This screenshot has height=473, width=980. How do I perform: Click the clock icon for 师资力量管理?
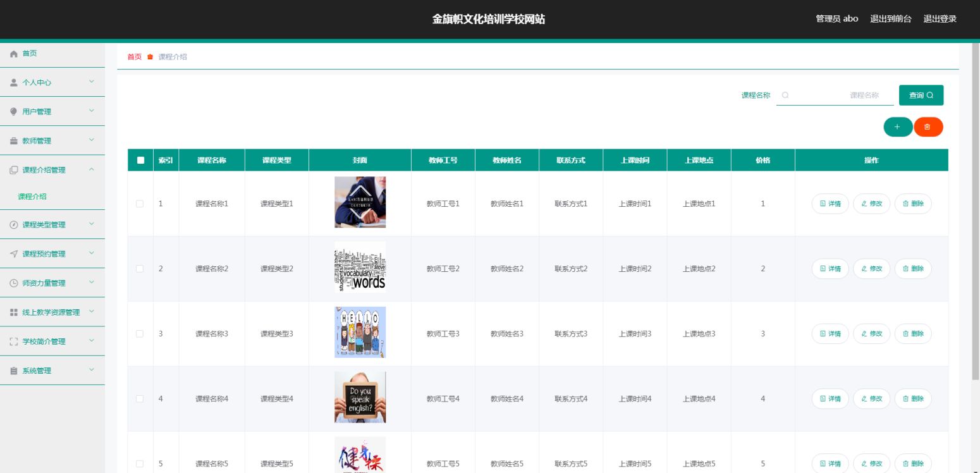pos(14,283)
